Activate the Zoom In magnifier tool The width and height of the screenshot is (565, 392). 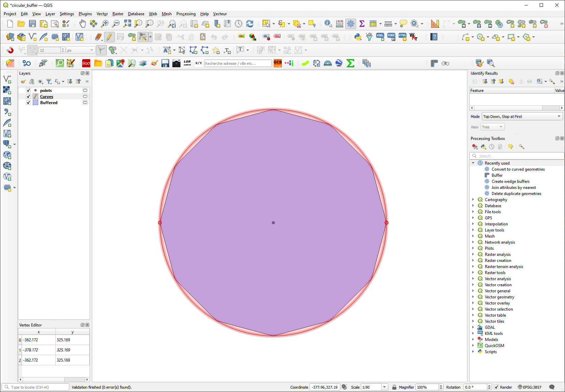(105, 24)
